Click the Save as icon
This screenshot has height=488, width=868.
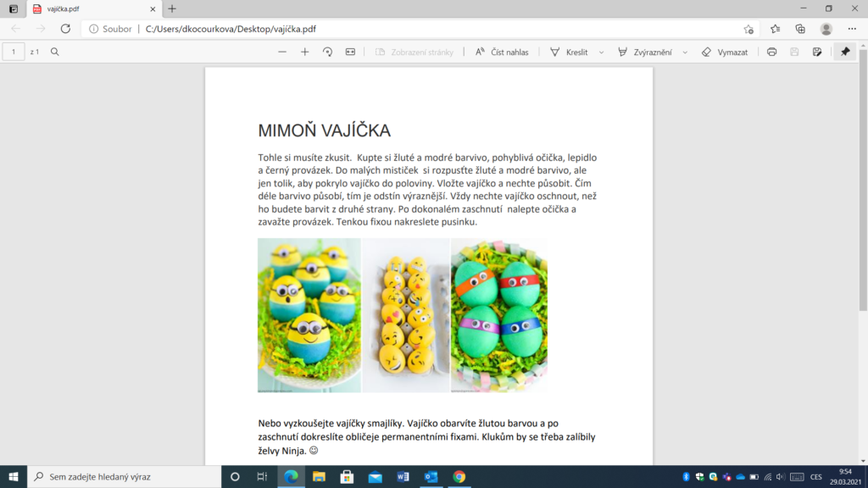tap(817, 52)
